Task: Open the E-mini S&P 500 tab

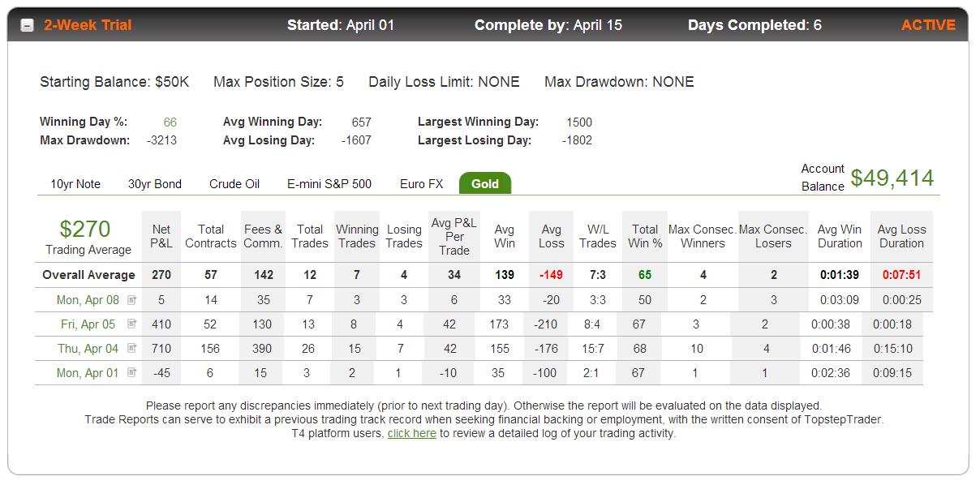Action: click(x=329, y=184)
